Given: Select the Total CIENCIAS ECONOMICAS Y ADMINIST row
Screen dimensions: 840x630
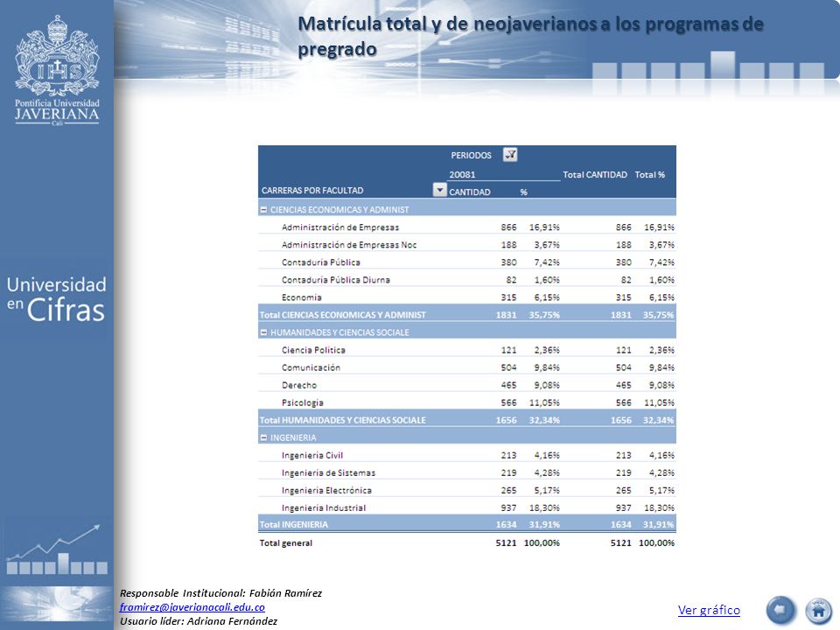Looking at the screenshot, I should coord(466,315).
